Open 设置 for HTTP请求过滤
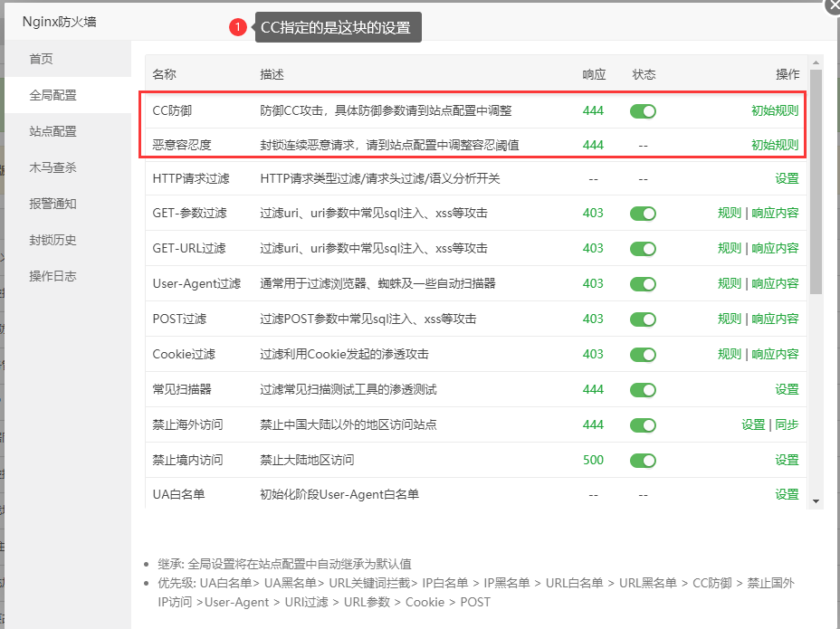This screenshot has height=629, width=840. [787, 178]
